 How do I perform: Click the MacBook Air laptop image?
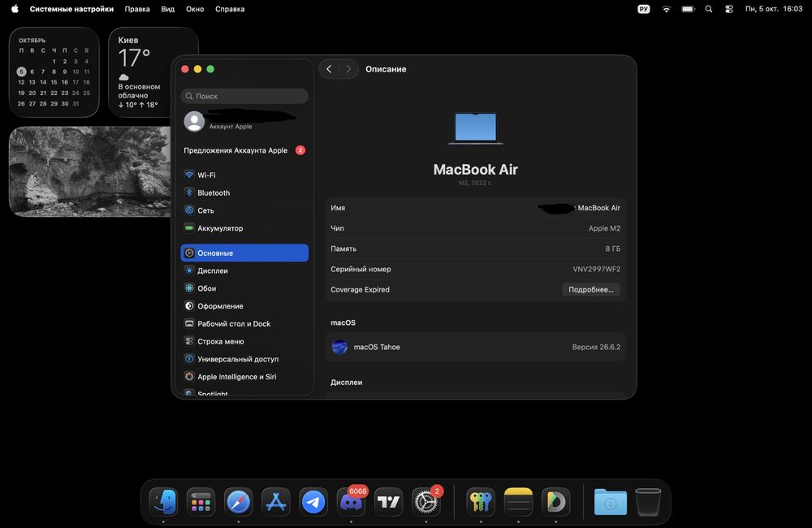click(475, 128)
